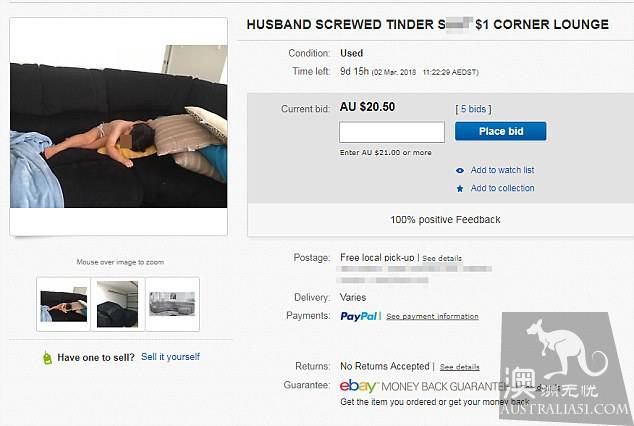The width and height of the screenshot is (634, 426).
Task: Select first thumbnail of child on sofa
Action: (63, 304)
